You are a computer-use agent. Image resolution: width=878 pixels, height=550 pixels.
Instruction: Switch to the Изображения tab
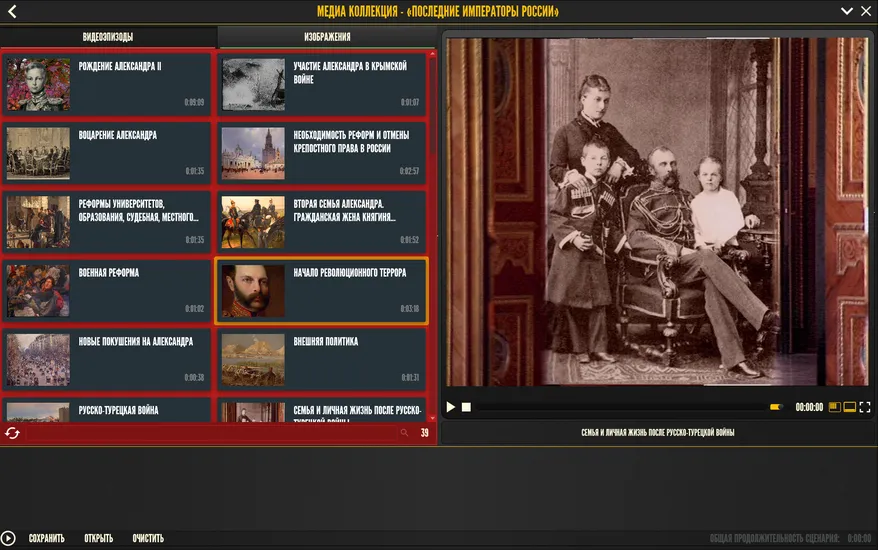click(x=327, y=37)
